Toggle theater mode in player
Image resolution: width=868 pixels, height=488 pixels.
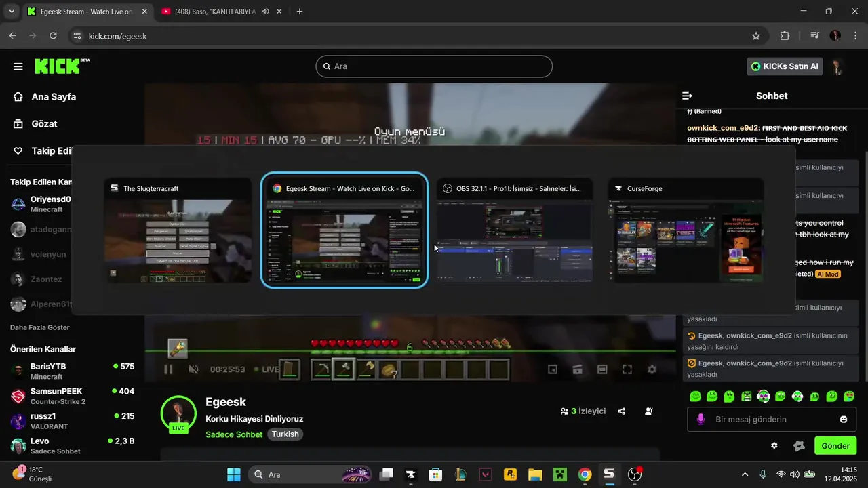pyautogui.click(x=602, y=369)
